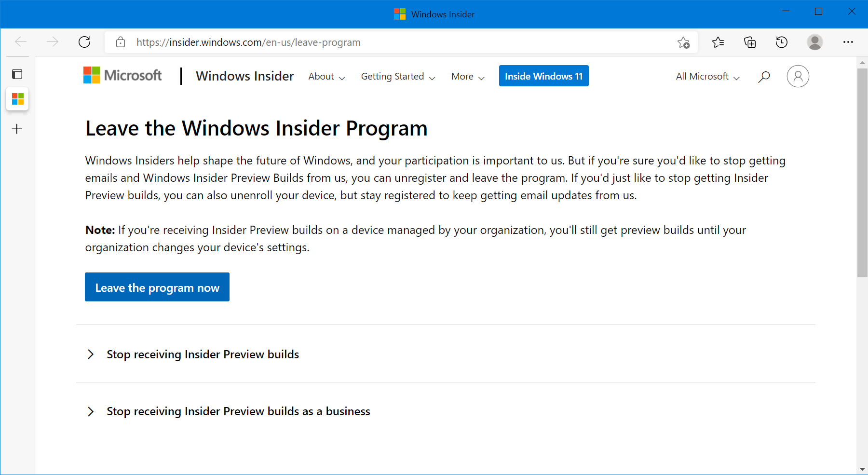
Task: Select the Windows Insider vertical tab
Action: (18, 99)
